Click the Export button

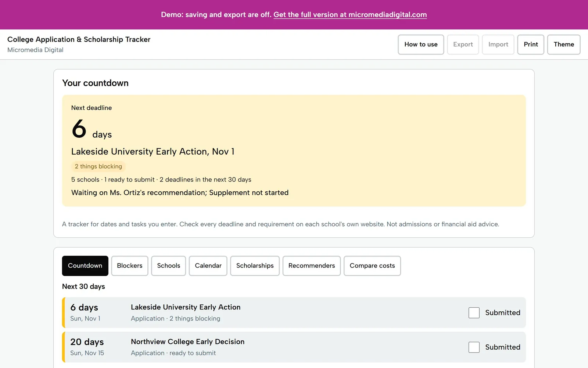tap(463, 45)
